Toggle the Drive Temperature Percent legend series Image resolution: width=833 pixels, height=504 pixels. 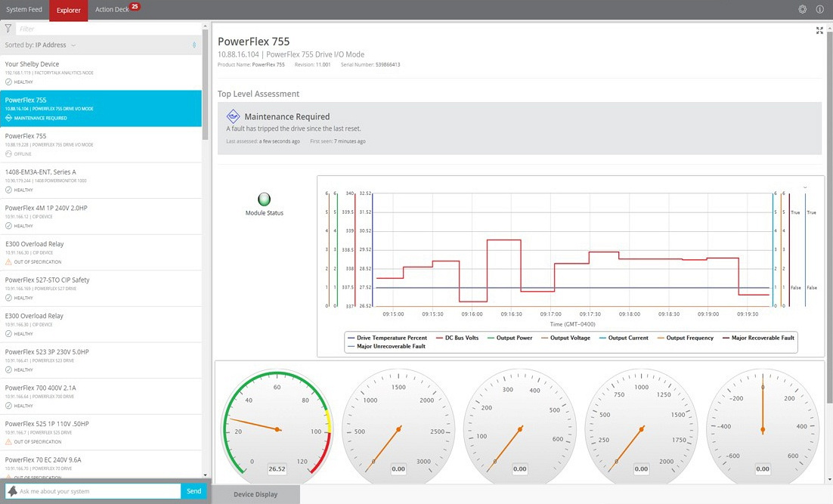[x=387, y=338]
